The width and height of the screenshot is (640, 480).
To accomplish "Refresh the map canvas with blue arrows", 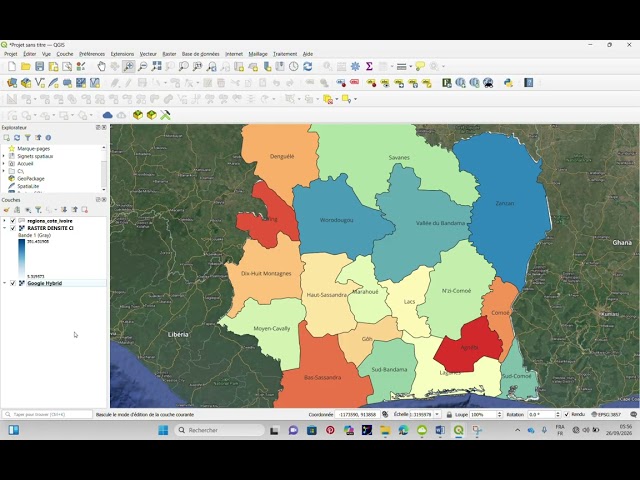I will click(x=307, y=66).
